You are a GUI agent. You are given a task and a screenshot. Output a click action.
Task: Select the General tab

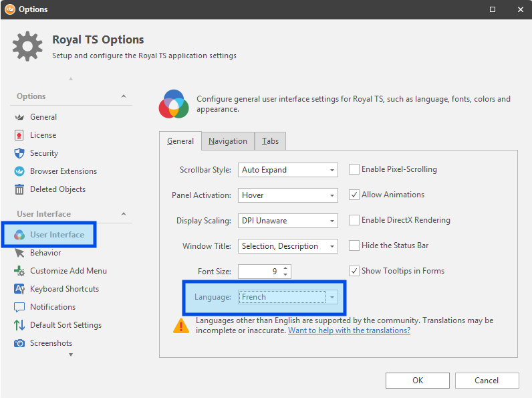pos(180,141)
